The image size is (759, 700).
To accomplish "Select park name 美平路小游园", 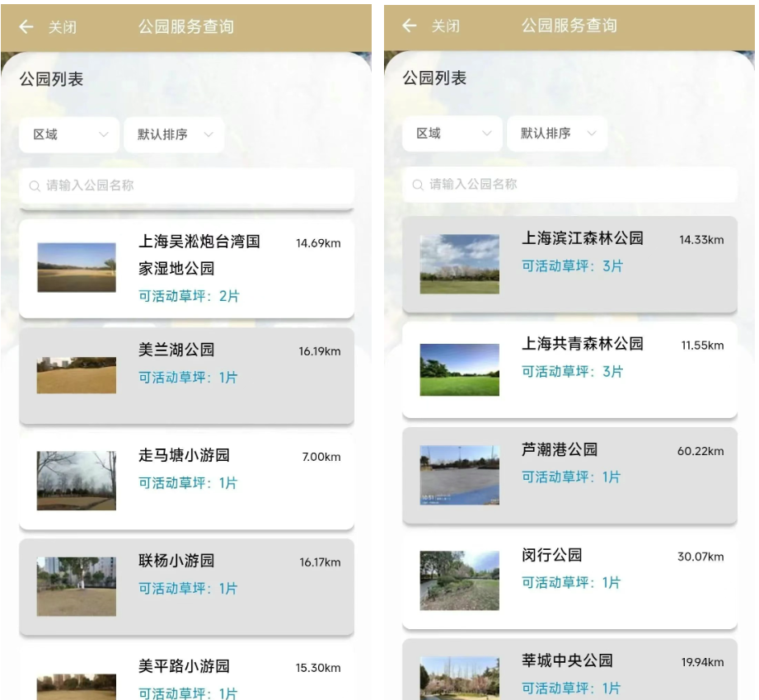I will [x=184, y=666].
